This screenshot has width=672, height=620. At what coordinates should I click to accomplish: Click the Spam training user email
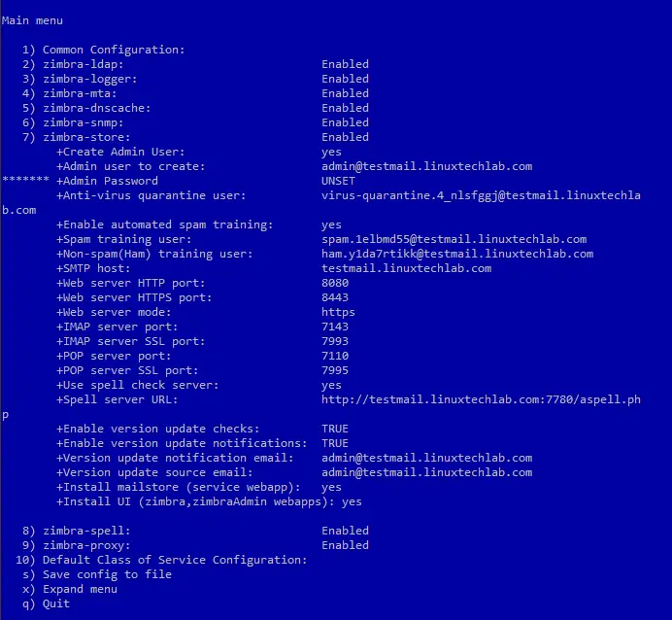(x=454, y=239)
